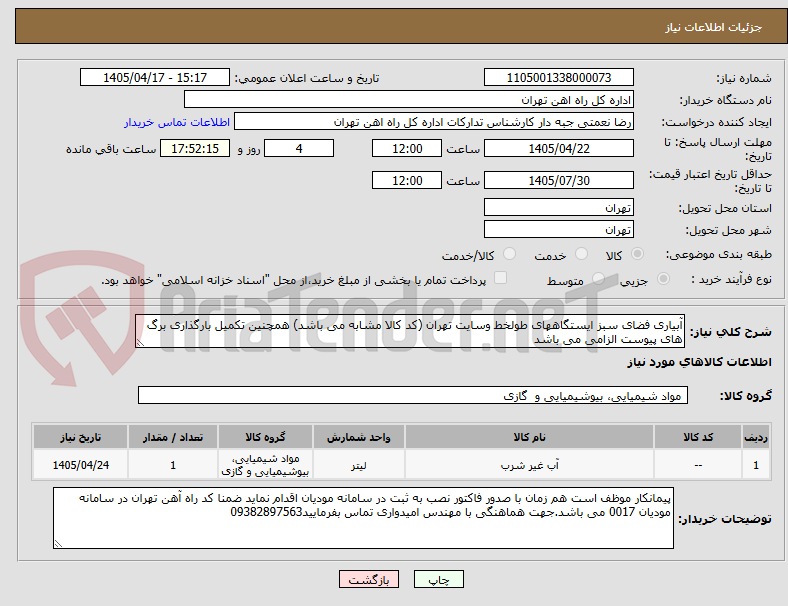Viewport: 788px width, 606px height.
Task: Click the description textarea resize handle
Action: pyautogui.click(x=140, y=343)
